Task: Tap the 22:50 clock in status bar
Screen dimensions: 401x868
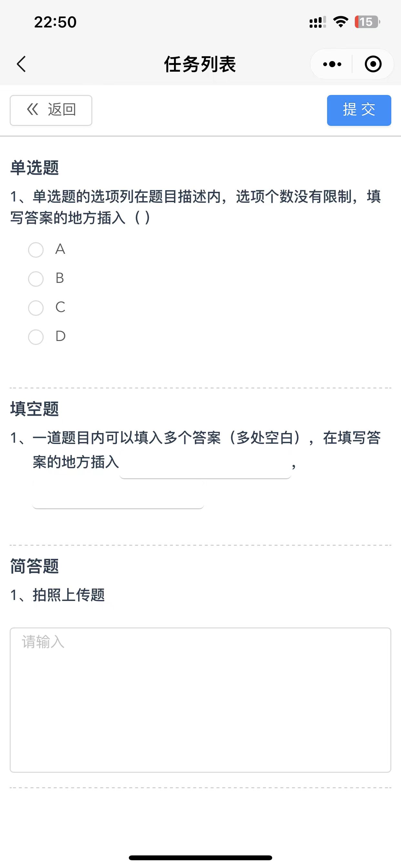Action: pos(55,22)
